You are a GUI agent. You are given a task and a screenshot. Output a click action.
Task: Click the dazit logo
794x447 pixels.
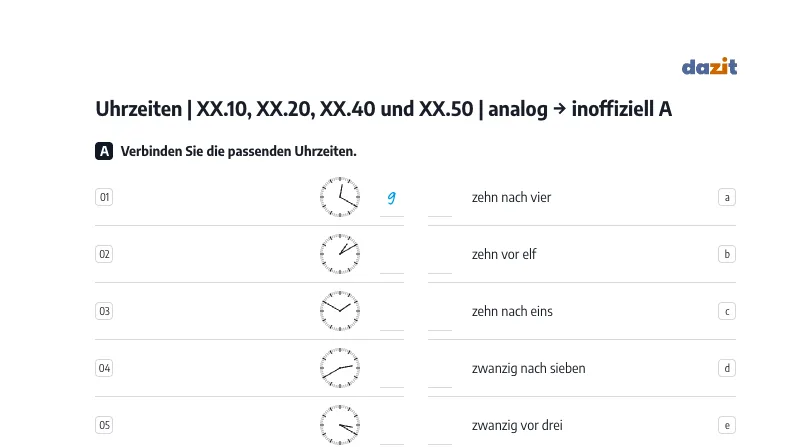[x=709, y=66]
